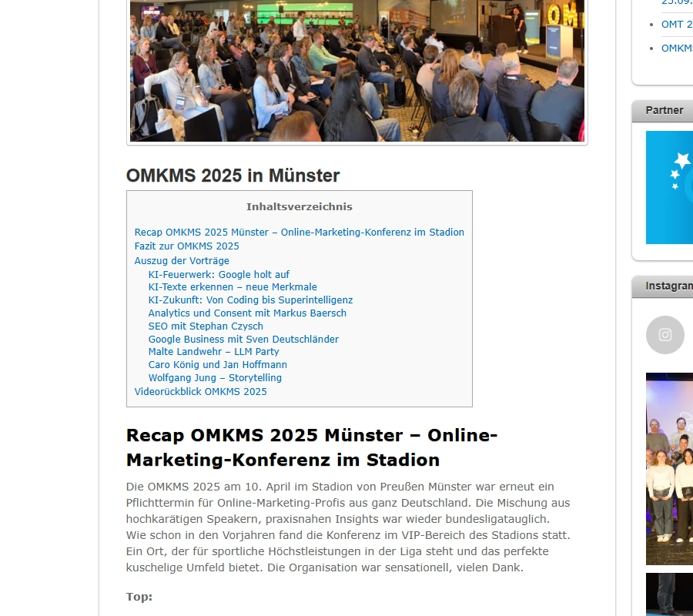Viewport: 693px width, 616px height.
Task: Jump to 'Wolfgang Jung – Storytelling'
Action: pyautogui.click(x=215, y=378)
